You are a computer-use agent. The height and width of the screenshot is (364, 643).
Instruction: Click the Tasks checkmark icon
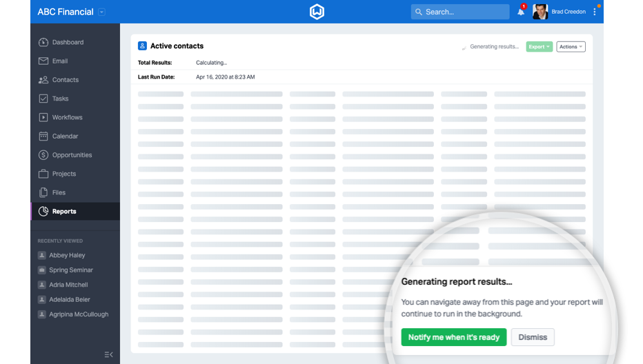(43, 99)
